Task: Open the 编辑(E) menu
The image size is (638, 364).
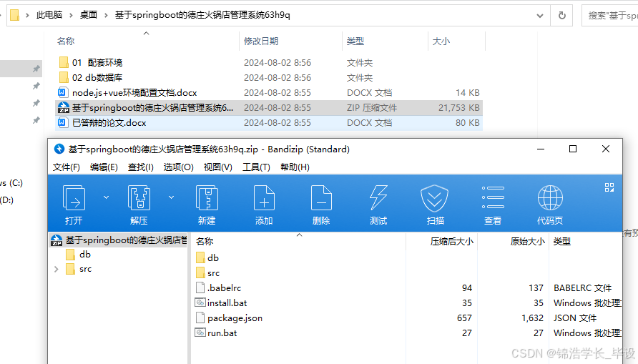Action: coord(104,167)
